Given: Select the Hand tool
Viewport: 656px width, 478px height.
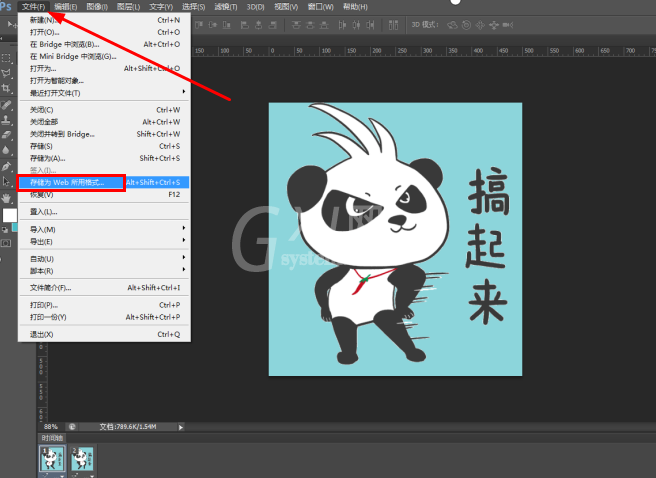Looking at the screenshot, I should click(6, 198).
